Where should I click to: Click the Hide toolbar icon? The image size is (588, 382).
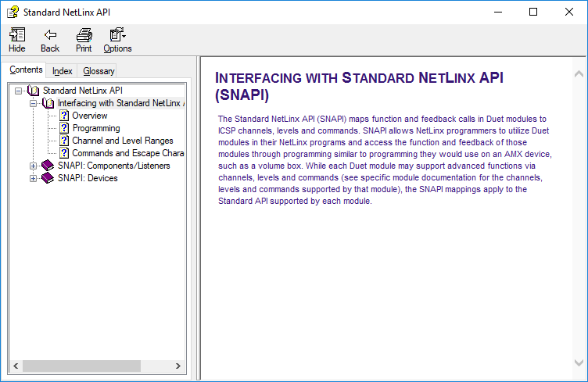[16, 35]
